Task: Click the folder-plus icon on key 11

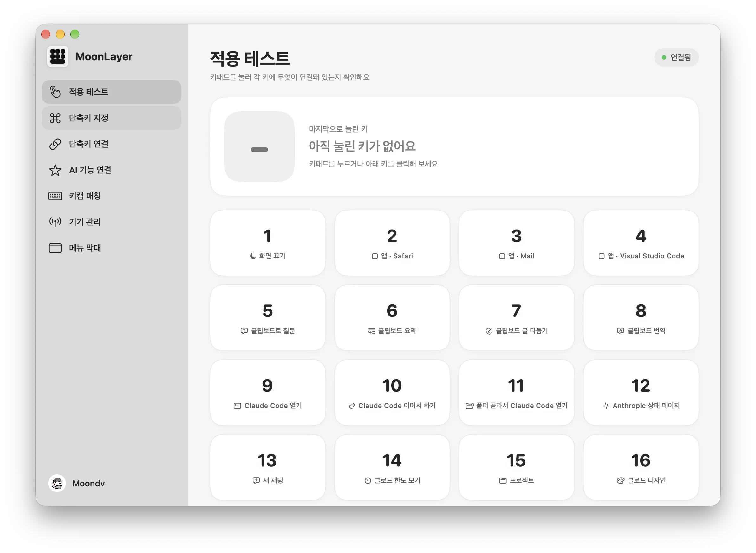Action: point(470,406)
